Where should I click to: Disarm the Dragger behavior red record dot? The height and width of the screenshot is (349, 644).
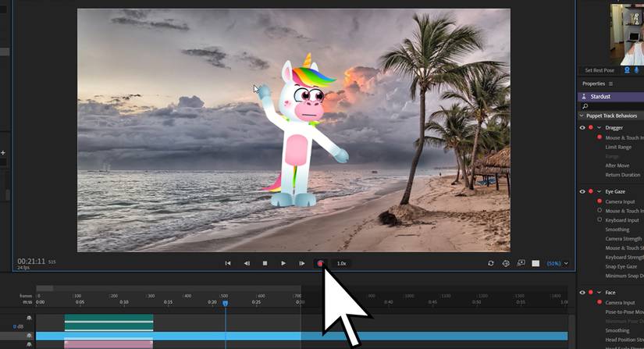[591, 128]
